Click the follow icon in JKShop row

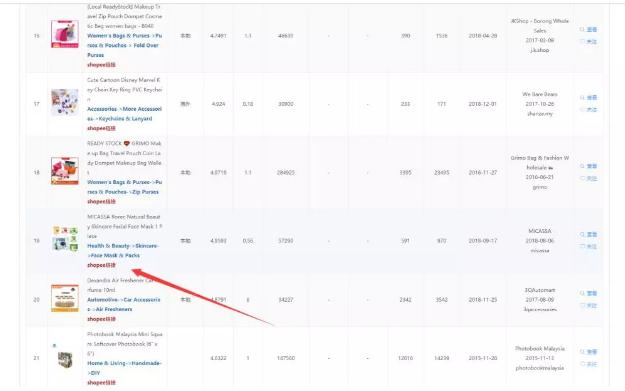tap(588, 41)
